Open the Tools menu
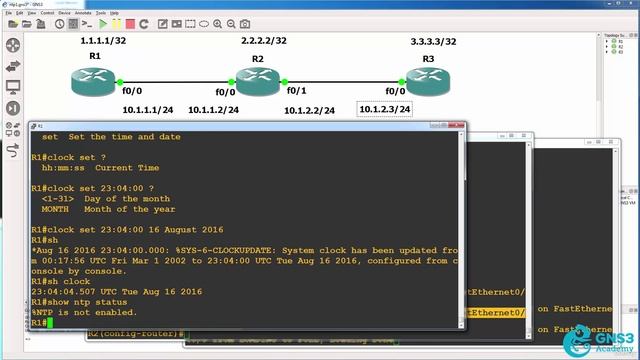The image size is (640, 360). click(101, 13)
